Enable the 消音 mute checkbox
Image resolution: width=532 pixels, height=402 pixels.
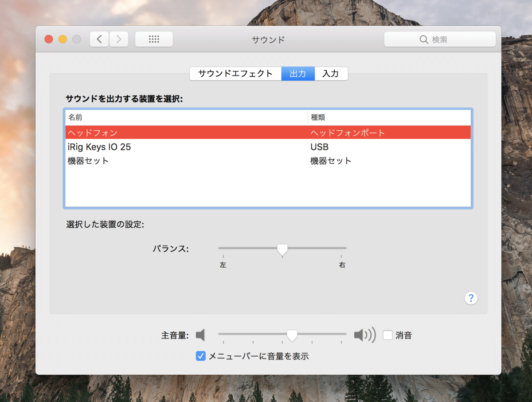(387, 335)
